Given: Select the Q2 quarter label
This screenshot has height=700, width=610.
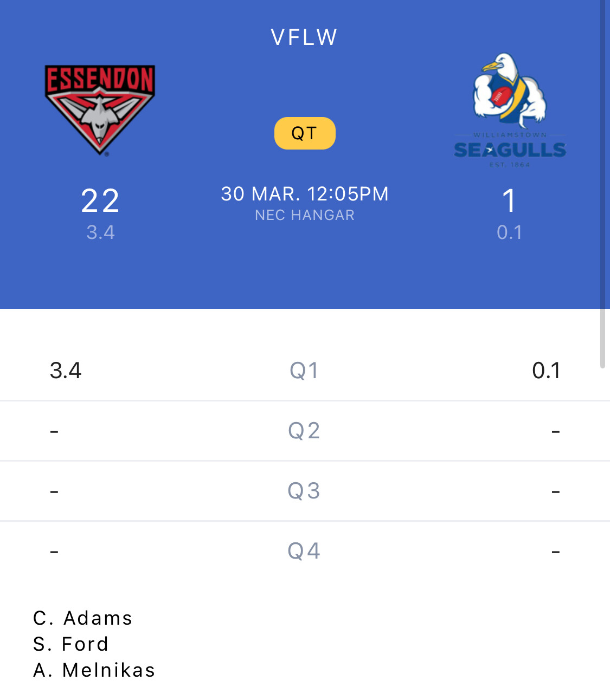Looking at the screenshot, I should pos(304,431).
